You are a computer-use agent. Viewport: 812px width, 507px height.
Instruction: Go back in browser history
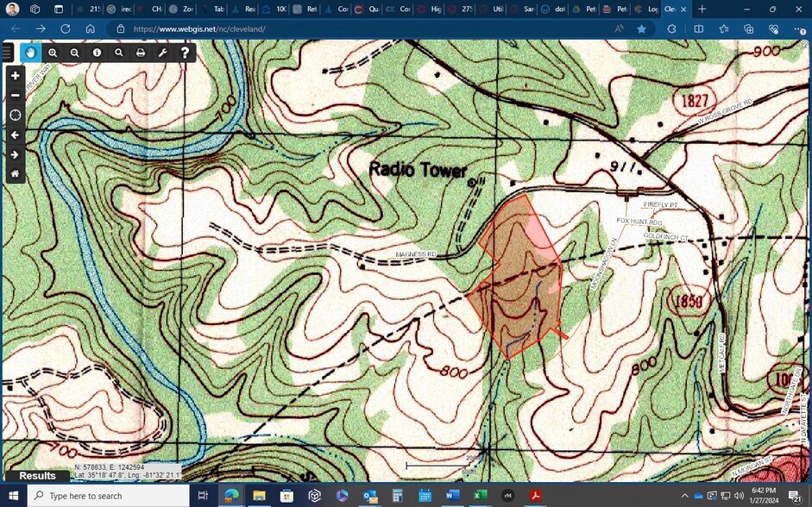point(16,29)
